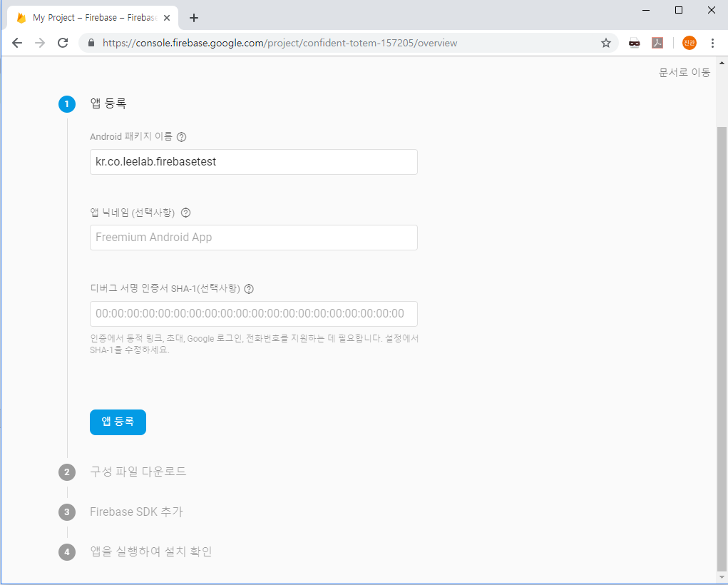This screenshot has width=728, height=585.
Task: Click the help icon next to Android package name
Action: pyautogui.click(x=181, y=137)
